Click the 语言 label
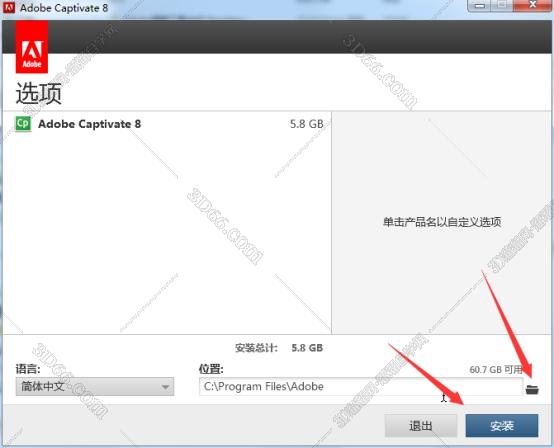554x448 pixels. (x=28, y=369)
